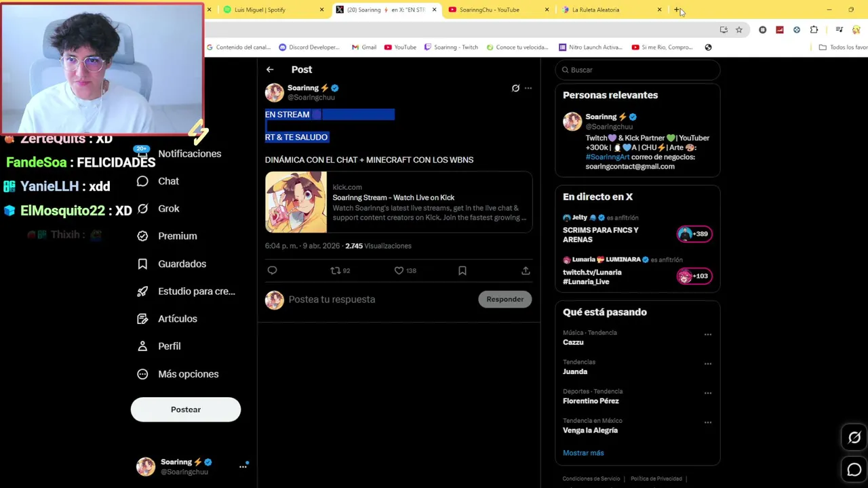Click the Soarinng profile avatar on the post
The height and width of the screenshot is (488, 868).
275,92
